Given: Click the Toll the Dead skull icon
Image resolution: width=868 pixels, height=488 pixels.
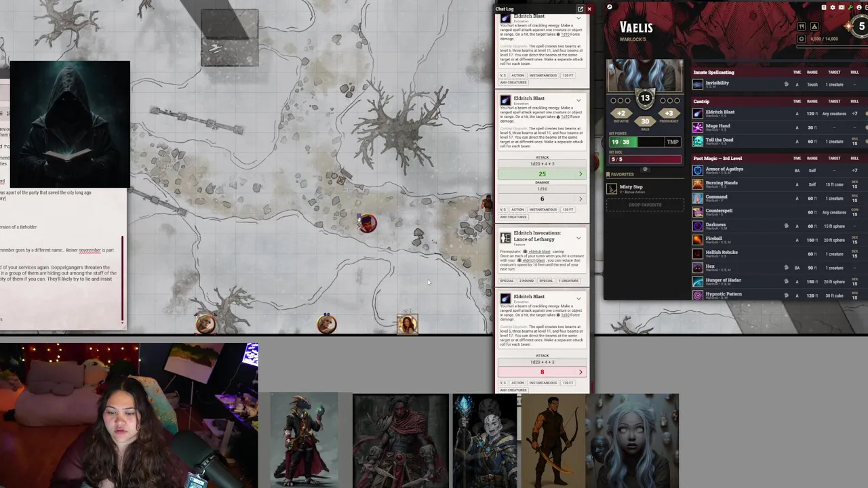Looking at the screenshot, I should (x=698, y=141).
